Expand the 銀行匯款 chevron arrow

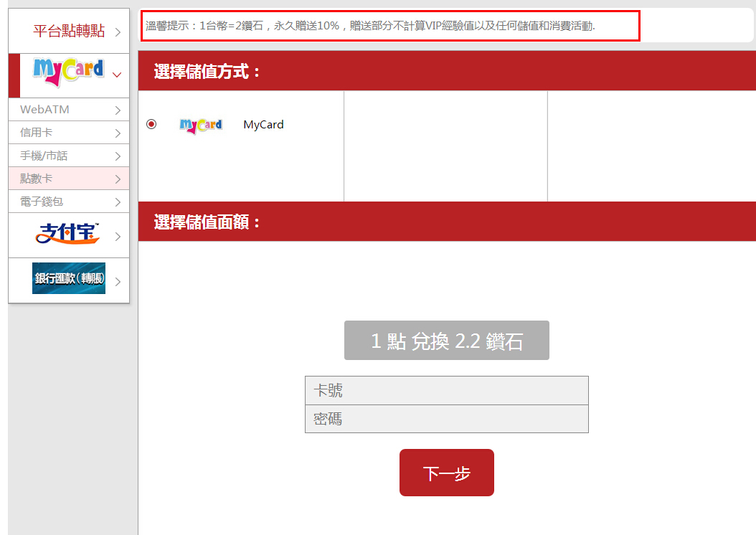[118, 282]
